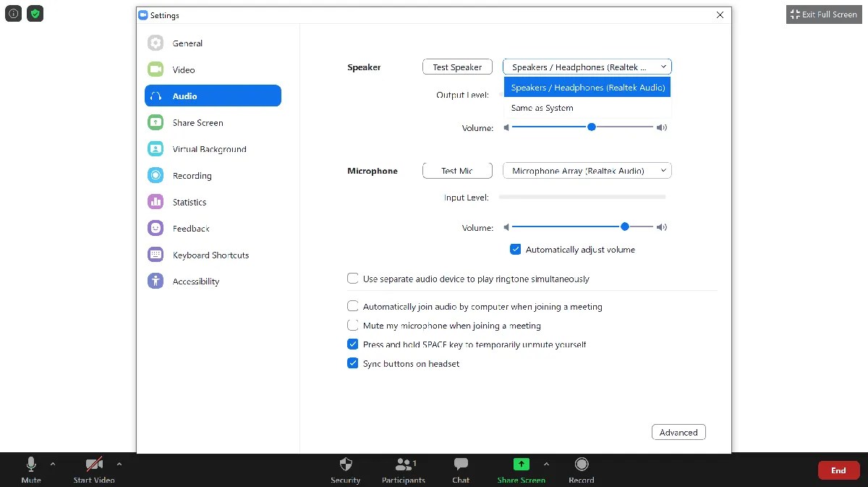Click the Audio headphones icon in sidebar
Image resolution: width=868 pixels, height=487 pixels.
[x=156, y=96]
